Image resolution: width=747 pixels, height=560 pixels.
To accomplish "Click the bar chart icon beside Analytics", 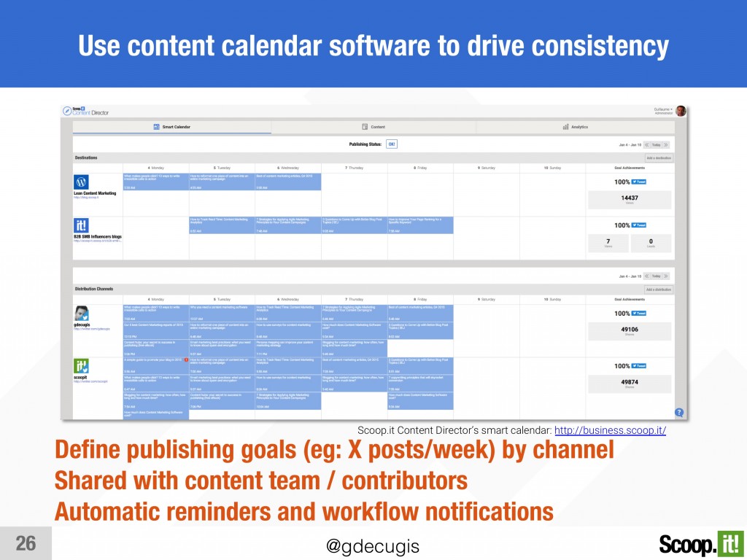I will pyautogui.click(x=565, y=127).
